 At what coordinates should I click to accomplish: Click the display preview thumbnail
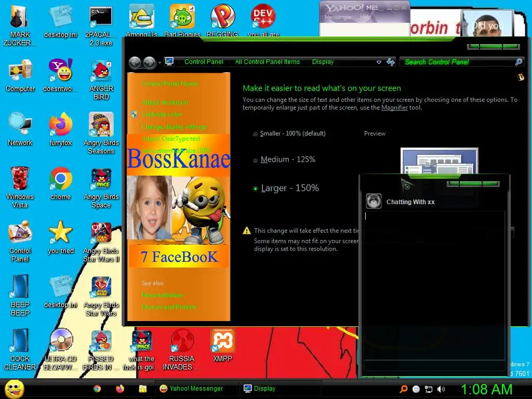pos(440,161)
